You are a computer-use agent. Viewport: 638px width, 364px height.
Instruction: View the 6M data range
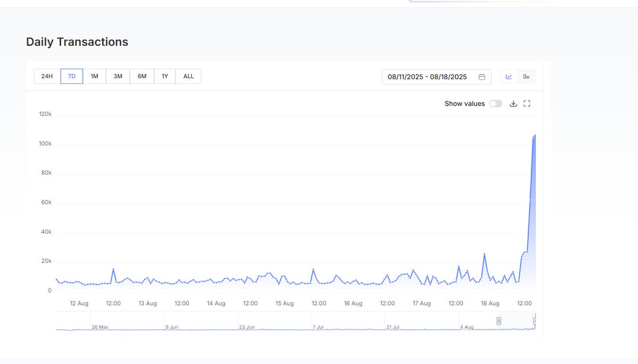coord(141,76)
